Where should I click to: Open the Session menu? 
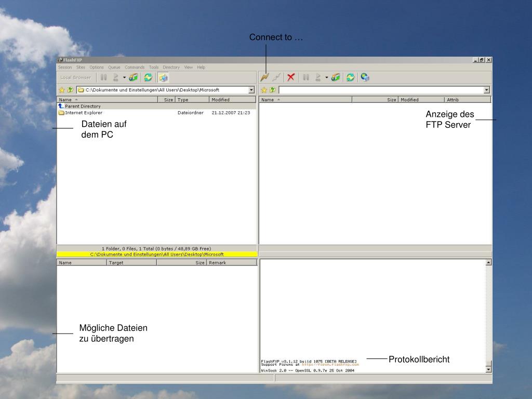[65, 67]
